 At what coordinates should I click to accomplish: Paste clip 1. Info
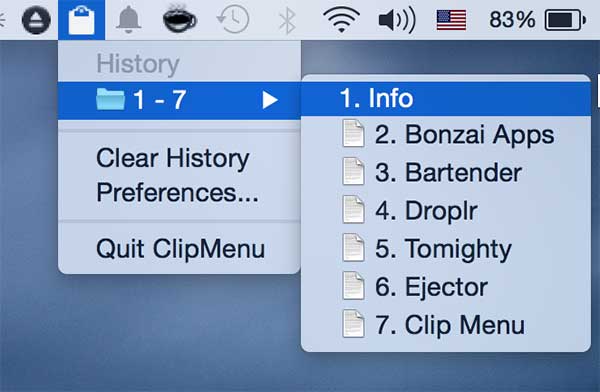click(x=446, y=98)
